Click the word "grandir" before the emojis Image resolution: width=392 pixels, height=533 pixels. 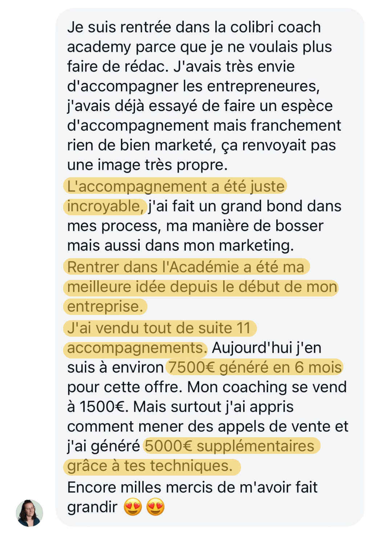[92, 507]
